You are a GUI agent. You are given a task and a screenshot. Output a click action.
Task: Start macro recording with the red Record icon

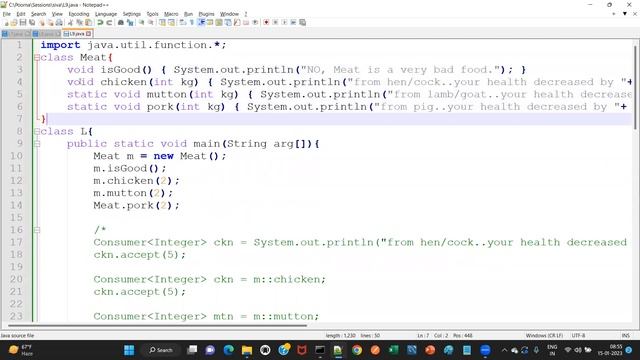(266, 22)
